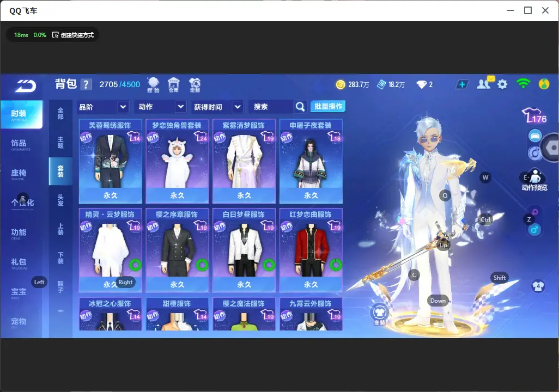
Task: Select the 紫雾清梦服饰 outfit card
Action: [x=244, y=161]
